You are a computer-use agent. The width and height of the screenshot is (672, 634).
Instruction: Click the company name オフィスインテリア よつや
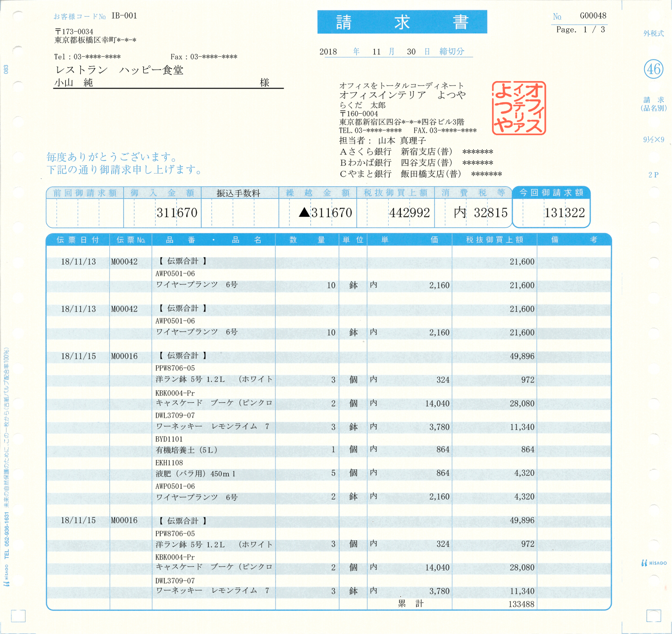(x=403, y=95)
